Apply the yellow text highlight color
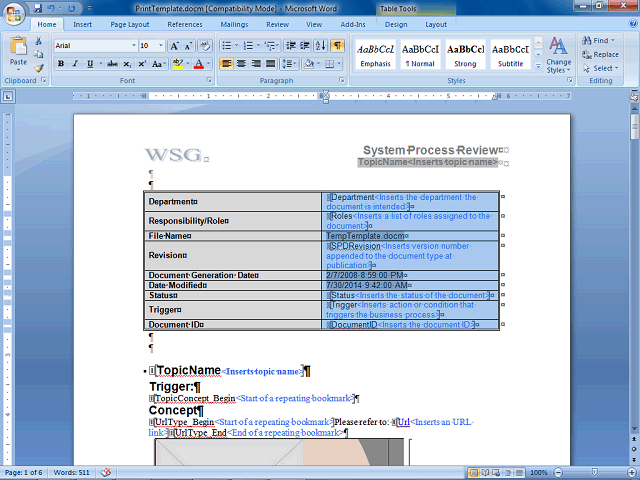Viewport: 640px width, 480px height. [x=177, y=64]
